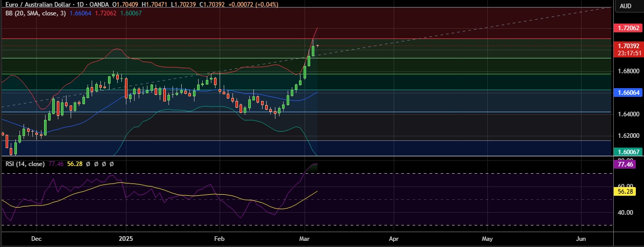Click the green 1.60067 price axis label

click(628, 152)
